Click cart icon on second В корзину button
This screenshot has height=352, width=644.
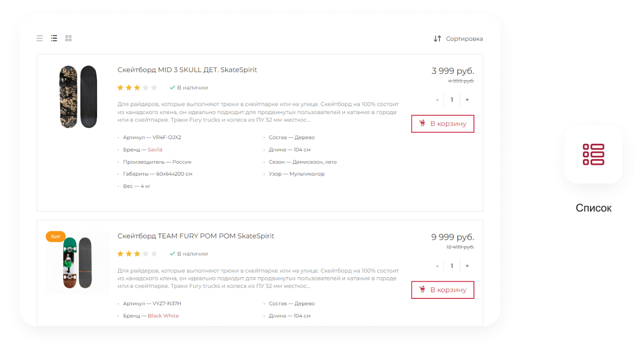tap(422, 290)
